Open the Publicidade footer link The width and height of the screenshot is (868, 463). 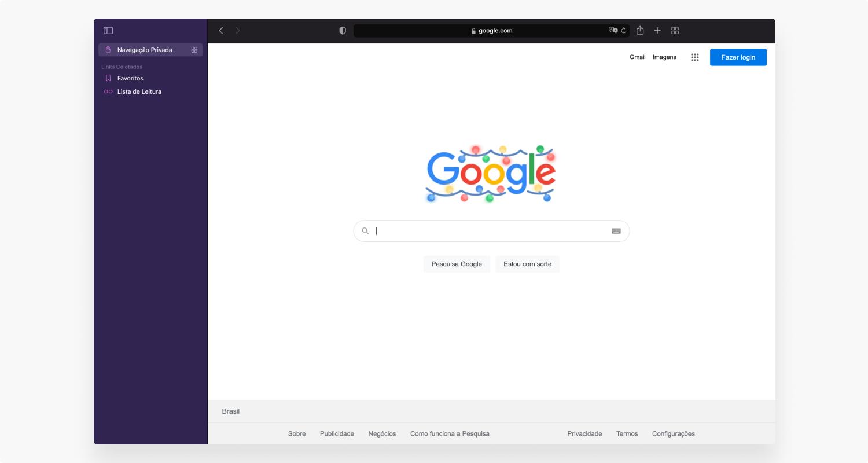[x=337, y=434]
